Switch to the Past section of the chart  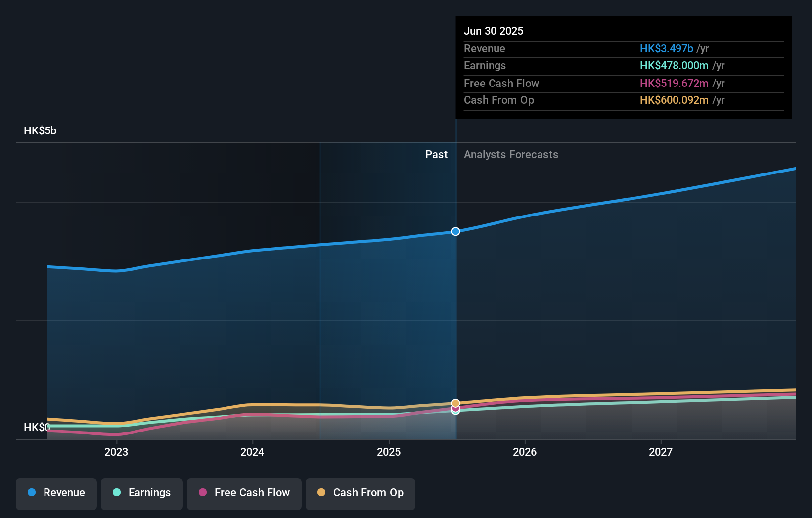coord(436,154)
